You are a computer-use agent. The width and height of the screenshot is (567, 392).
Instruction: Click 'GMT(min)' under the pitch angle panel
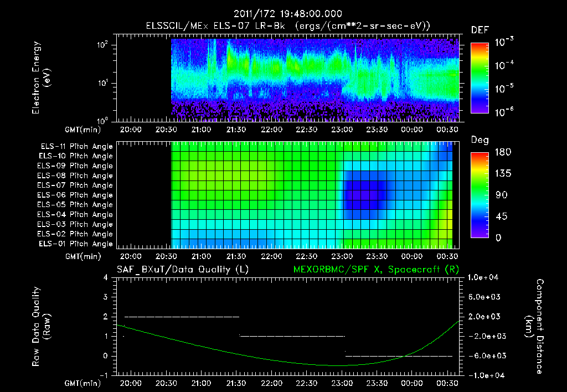pyautogui.click(x=83, y=256)
